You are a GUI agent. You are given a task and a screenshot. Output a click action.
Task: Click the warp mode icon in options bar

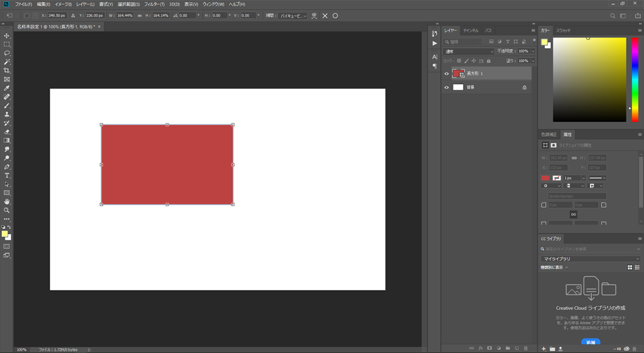coord(314,16)
